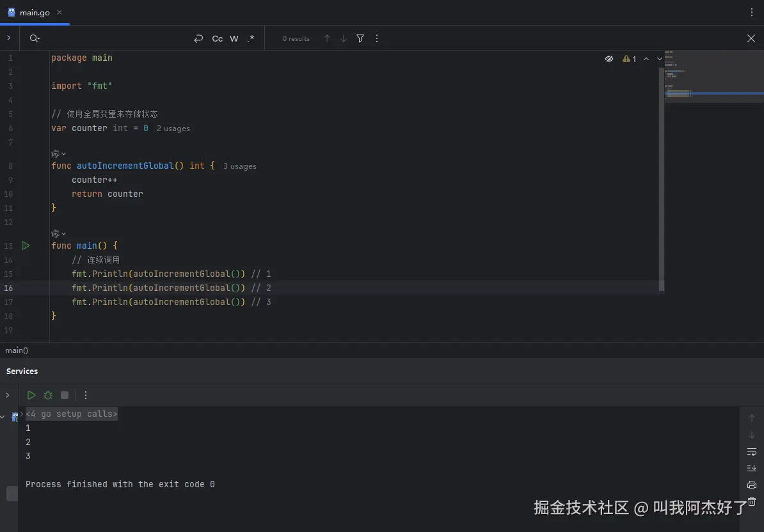Screen dimensions: 764x532
Task: Open AI actions dropdown above main func
Action: (x=58, y=233)
